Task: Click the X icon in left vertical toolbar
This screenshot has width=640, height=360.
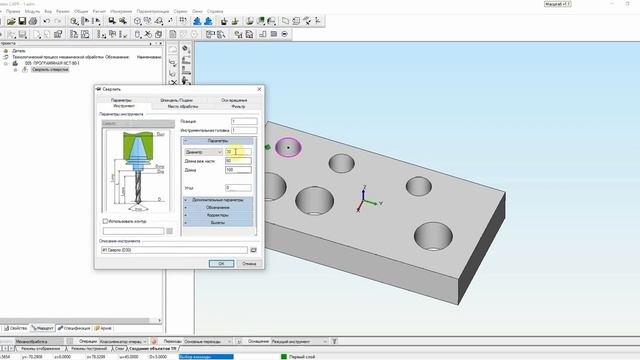Action: [173, 83]
